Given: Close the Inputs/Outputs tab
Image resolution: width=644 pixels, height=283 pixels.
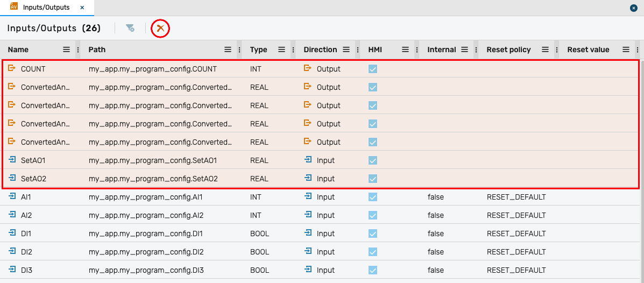Looking at the screenshot, I should click(x=82, y=8).
